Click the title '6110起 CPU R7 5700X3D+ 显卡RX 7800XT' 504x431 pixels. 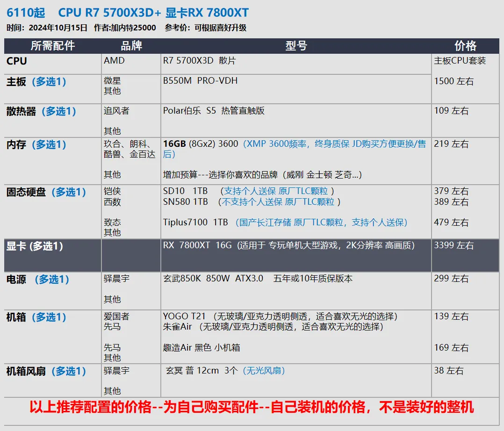point(128,13)
